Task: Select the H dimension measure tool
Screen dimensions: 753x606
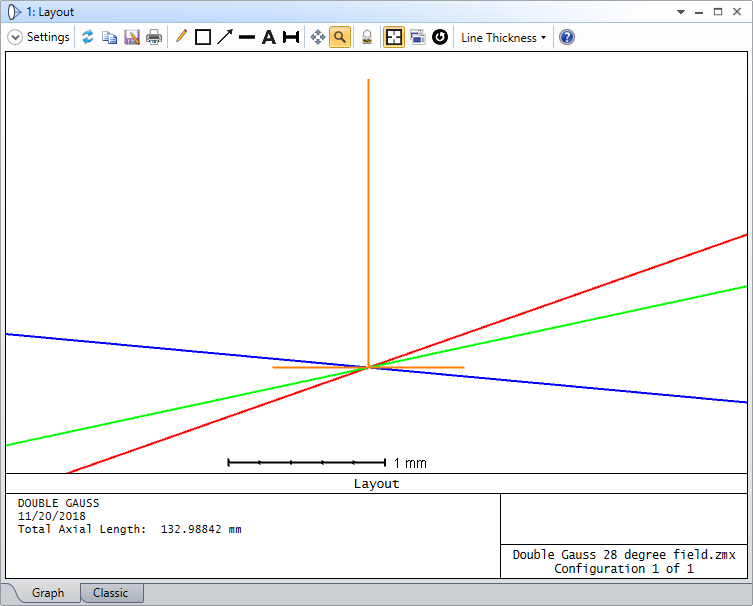Action: 291,37
